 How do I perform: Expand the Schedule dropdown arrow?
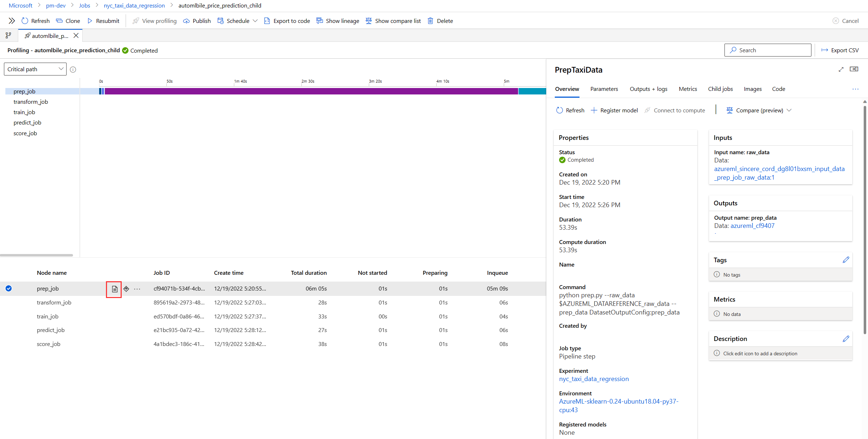(255, 21)
